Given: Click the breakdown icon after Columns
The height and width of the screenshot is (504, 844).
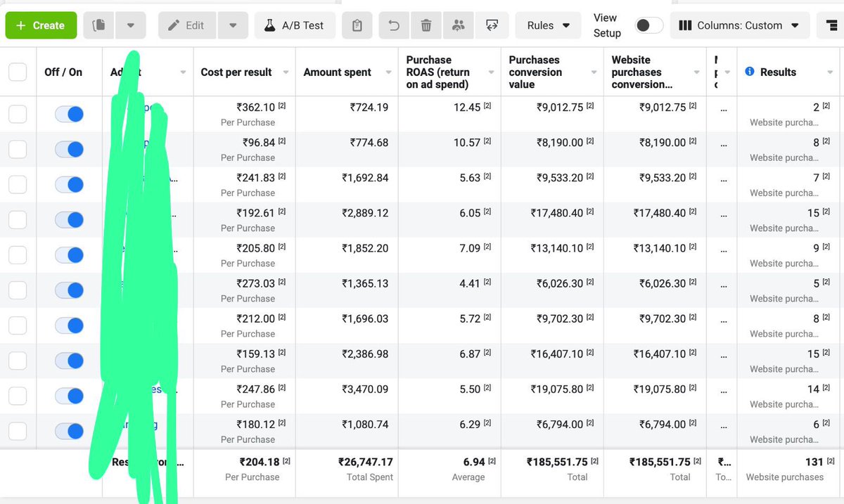Looking at the screenshot, I should click(831, 25).
